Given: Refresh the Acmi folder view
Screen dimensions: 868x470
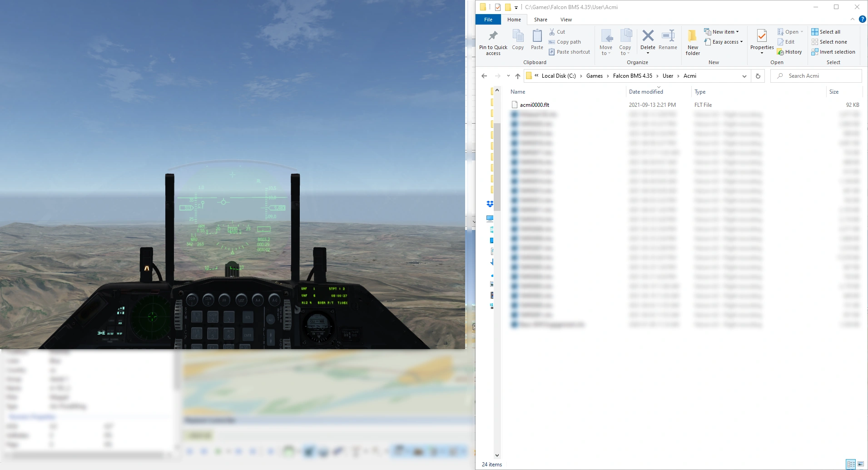Looking at the screenshot, I should coord(758,76).
